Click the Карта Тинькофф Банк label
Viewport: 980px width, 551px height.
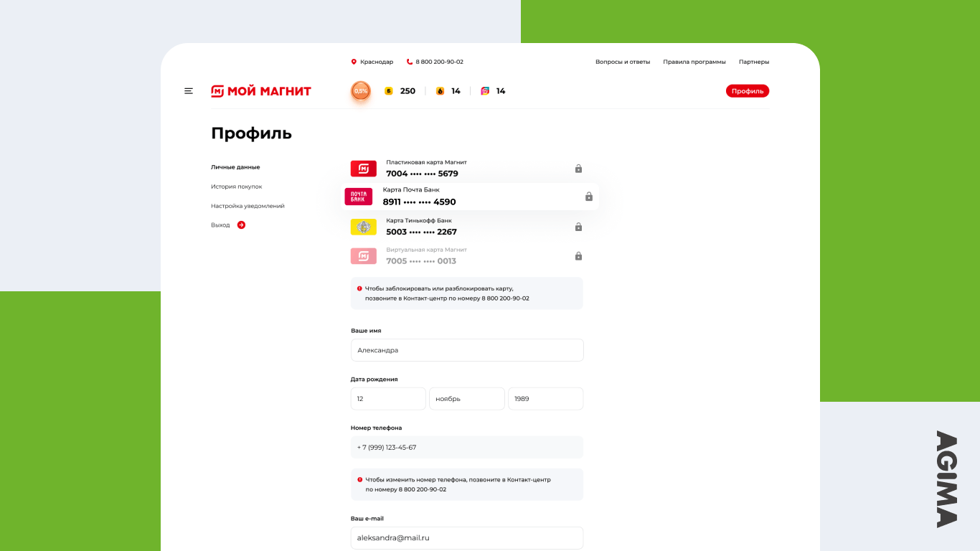tap(419, 220)
